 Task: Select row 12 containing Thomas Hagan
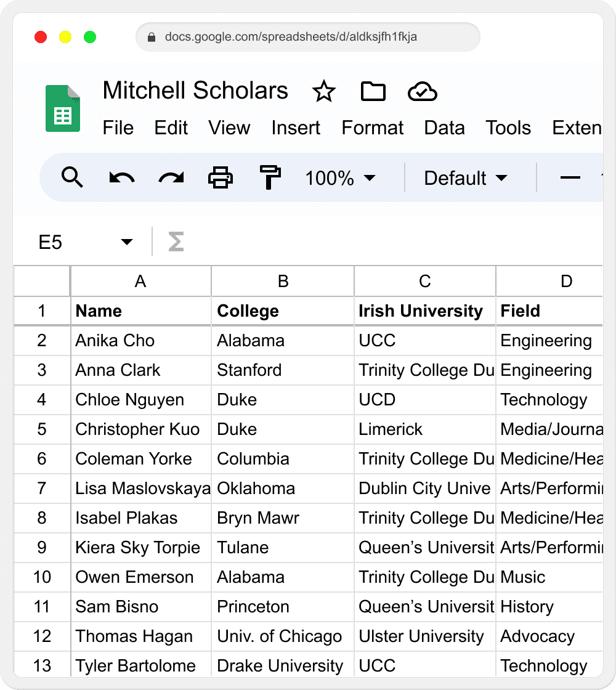(41, 636)
